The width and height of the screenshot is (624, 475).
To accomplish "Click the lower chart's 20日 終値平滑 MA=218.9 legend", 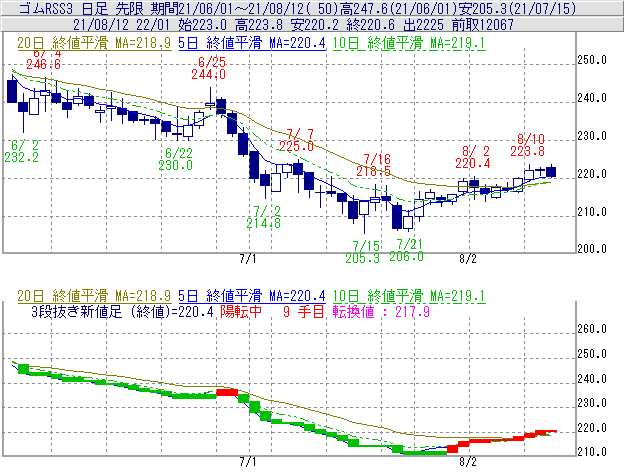I will tap(94, 296).
